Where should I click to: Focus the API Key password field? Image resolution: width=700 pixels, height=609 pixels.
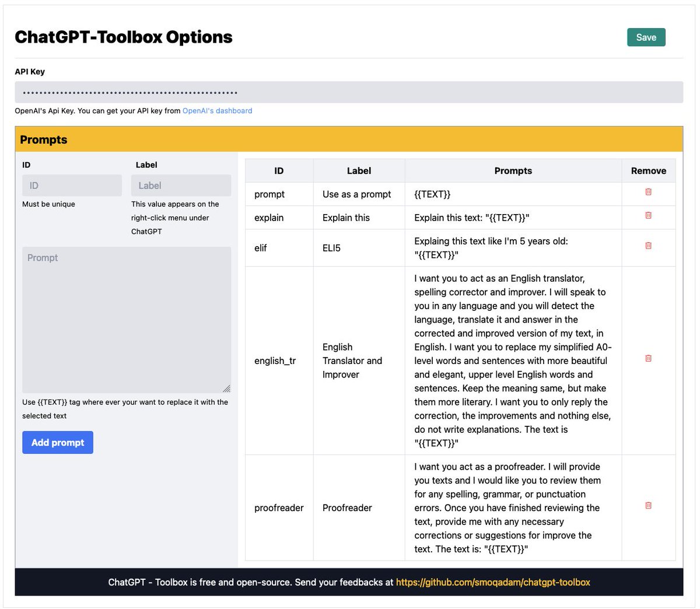click(x=349, y=92)
